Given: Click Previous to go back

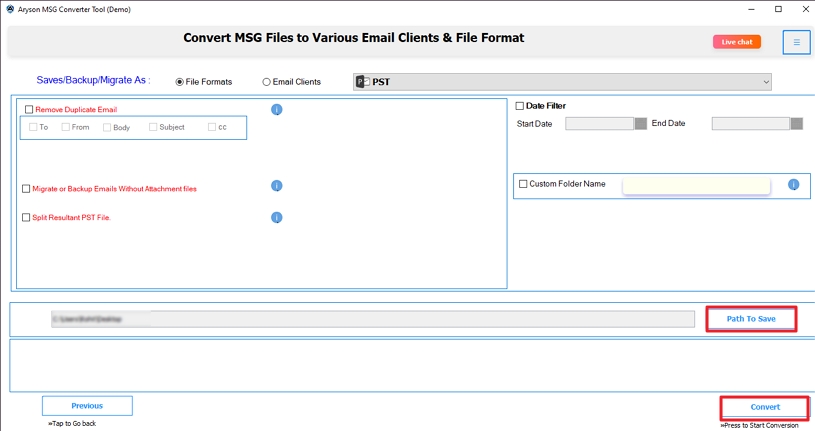Looking at the screenshot, I should click(87, 406).
